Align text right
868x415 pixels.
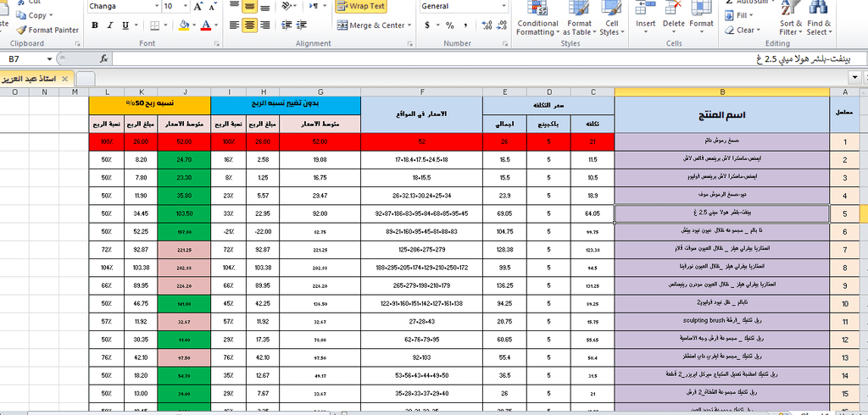[x=265, y=25]
